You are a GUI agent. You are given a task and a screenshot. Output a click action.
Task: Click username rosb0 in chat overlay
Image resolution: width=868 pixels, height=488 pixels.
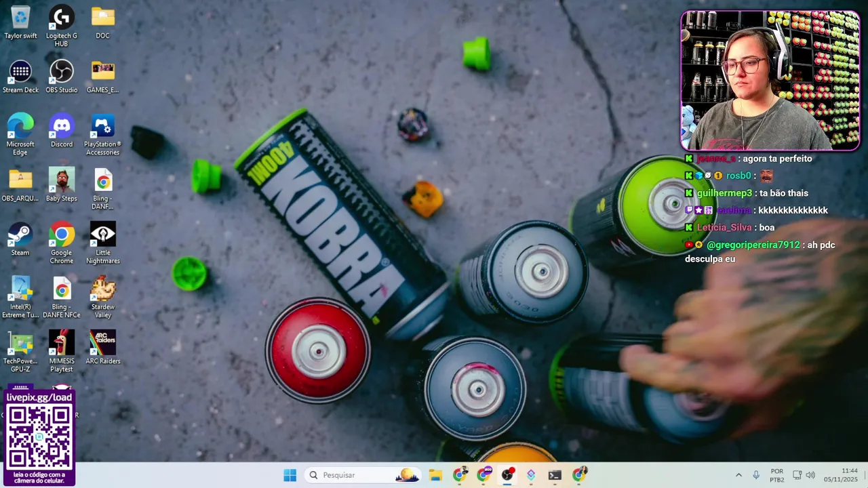point(738,176)
